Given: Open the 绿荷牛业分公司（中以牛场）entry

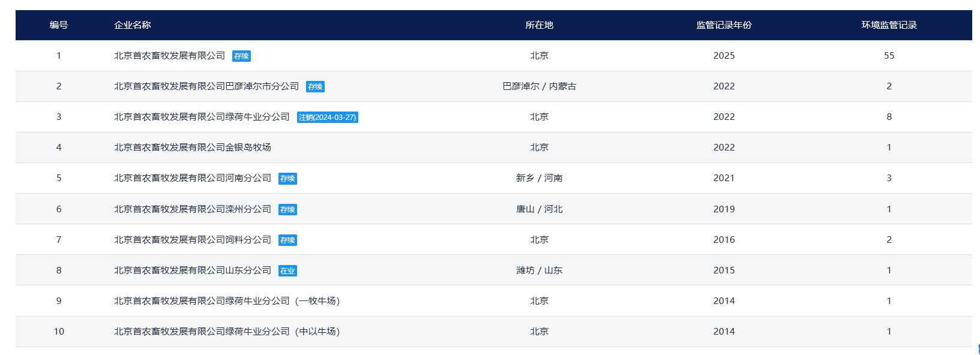Looking at the screenshot, I should 227,332.
